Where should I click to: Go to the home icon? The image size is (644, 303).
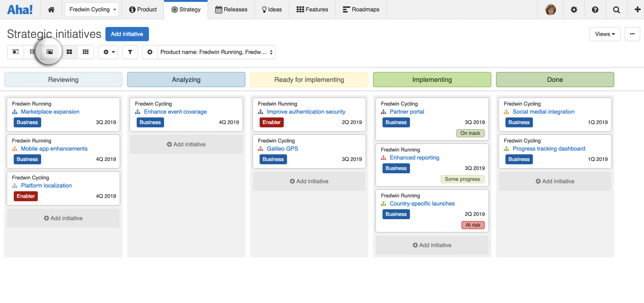(51, 10)
